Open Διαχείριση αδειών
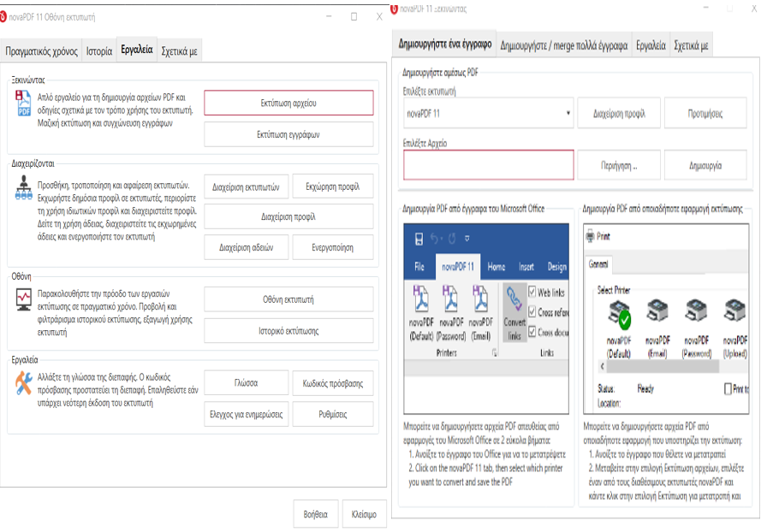The width and height of the screenshot is (779, 532). (x=246, y=247)
